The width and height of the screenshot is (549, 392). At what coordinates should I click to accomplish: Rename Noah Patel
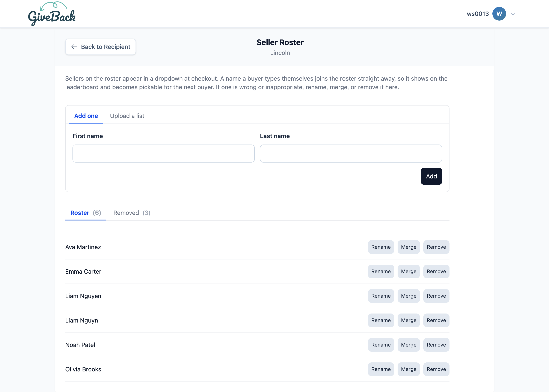(x=381, y=345)
